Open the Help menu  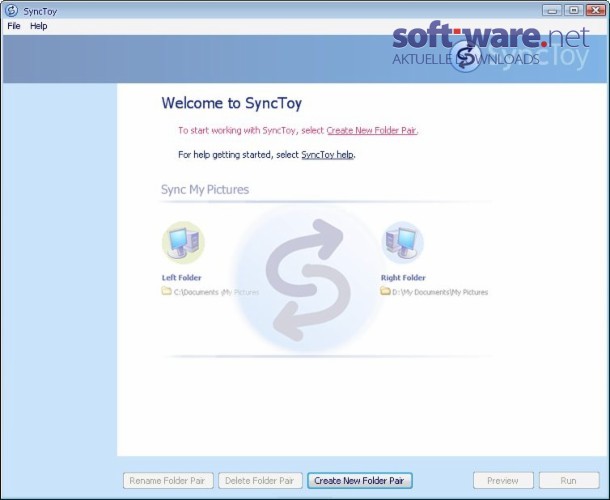point(39,26)
